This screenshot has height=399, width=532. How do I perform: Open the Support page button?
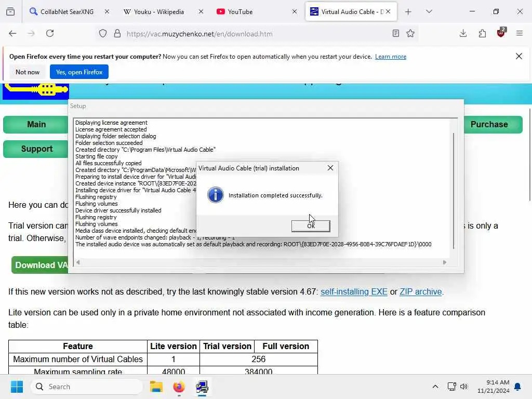pyautogui.click(x=36, y=149)
